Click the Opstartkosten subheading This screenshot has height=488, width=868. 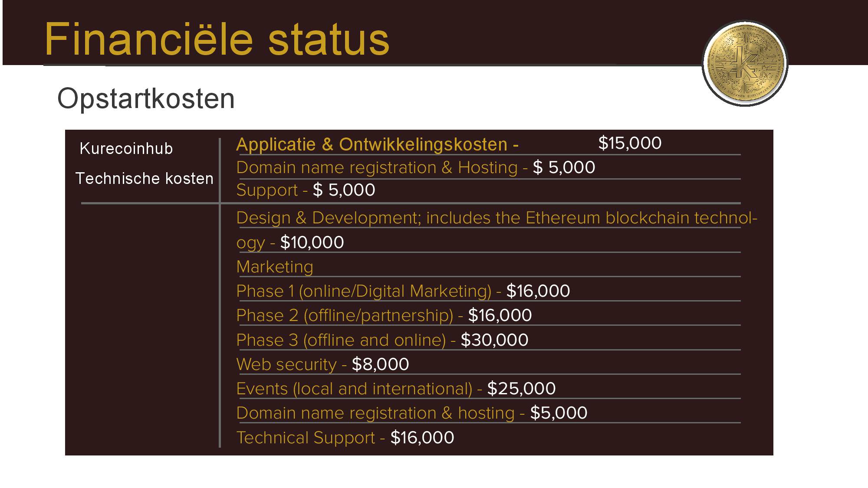click(x=146, y=98)
